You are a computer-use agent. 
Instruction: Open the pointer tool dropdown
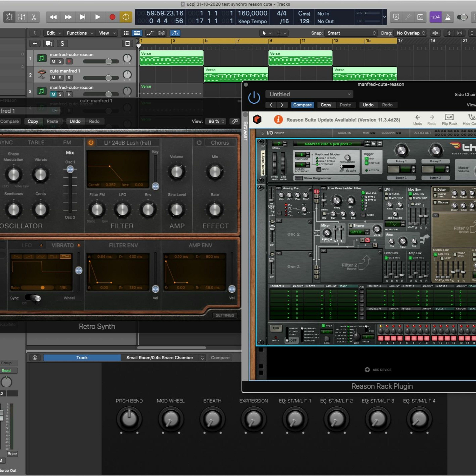[x=267, y=33]
